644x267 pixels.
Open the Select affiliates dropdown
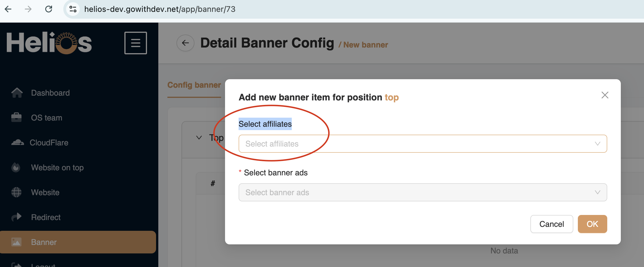pyautogui.click(x=423, y=144)
